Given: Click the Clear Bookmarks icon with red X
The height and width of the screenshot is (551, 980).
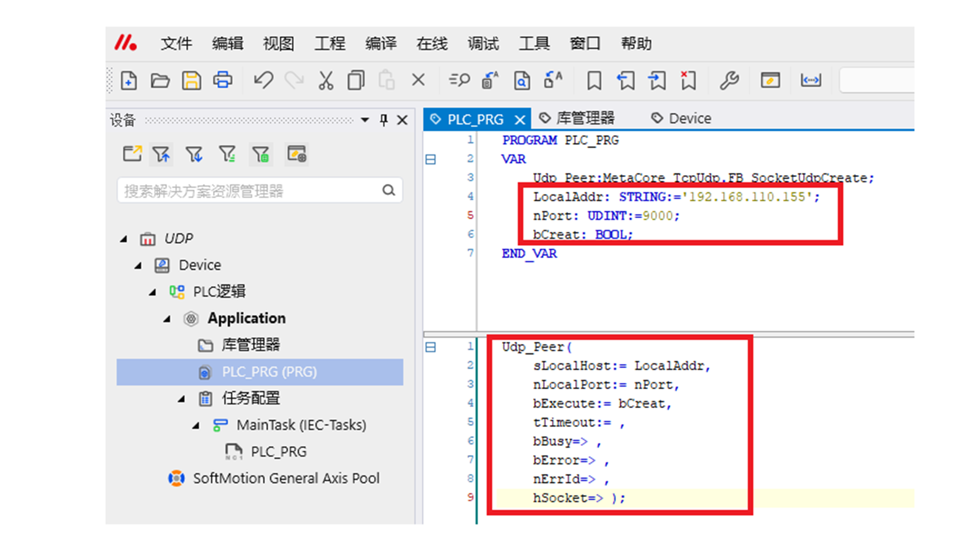Looking at the screenshot, I should 688,81.
